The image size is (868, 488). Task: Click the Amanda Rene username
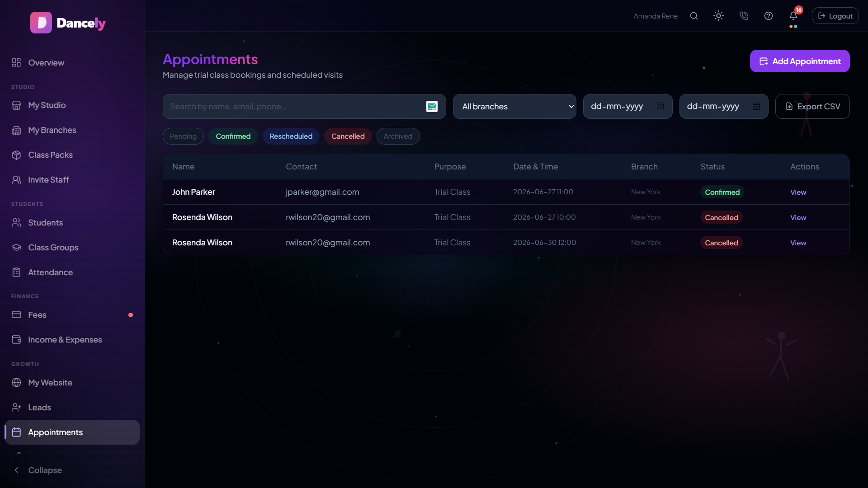656,16
